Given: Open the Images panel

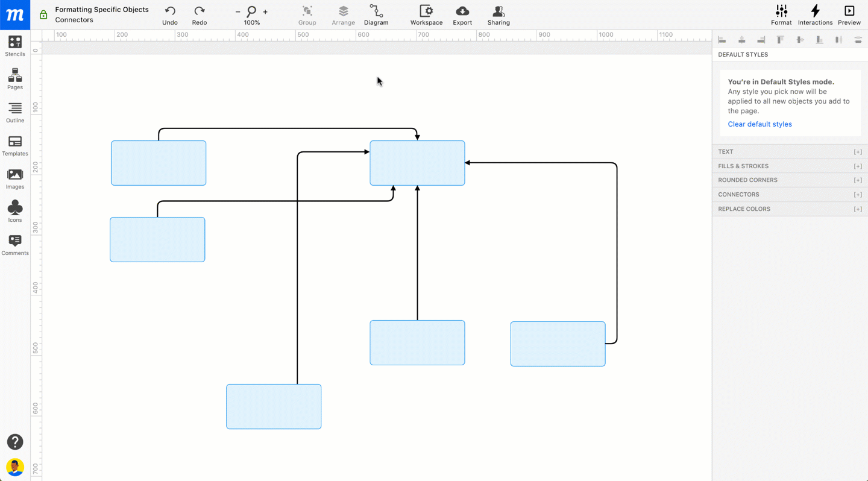Looking at the screenshot, I should [15, 178].
